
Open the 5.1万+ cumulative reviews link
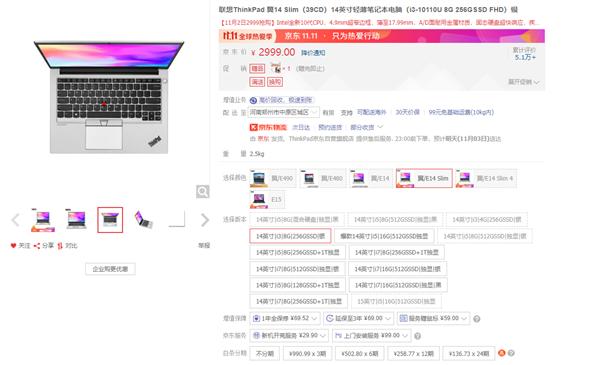click(x=525, y=57)
